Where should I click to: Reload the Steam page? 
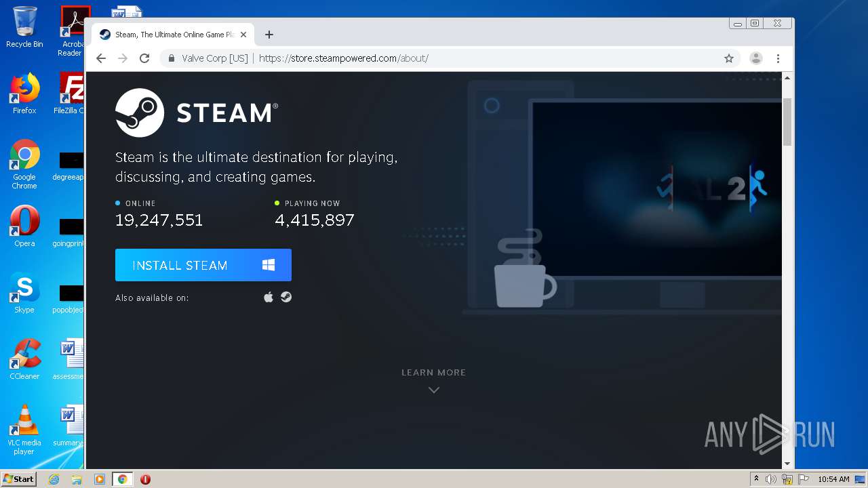click(x=144, y=58)
